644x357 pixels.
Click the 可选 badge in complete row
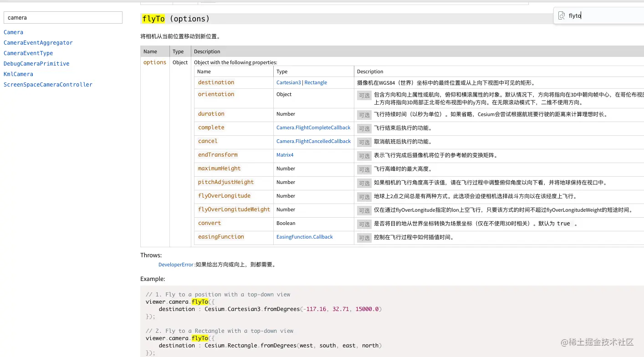[364, 129]
